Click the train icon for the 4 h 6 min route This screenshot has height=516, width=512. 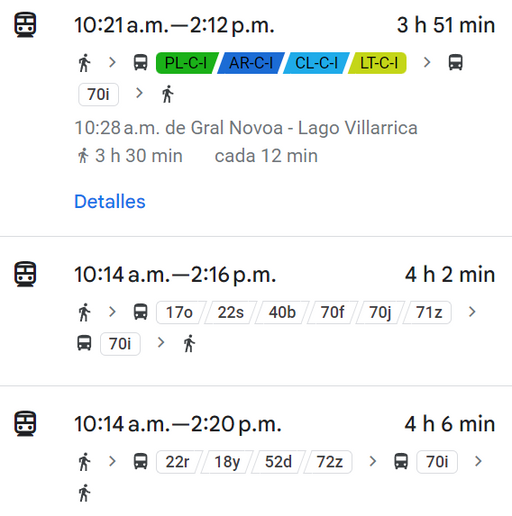(25, 423)
